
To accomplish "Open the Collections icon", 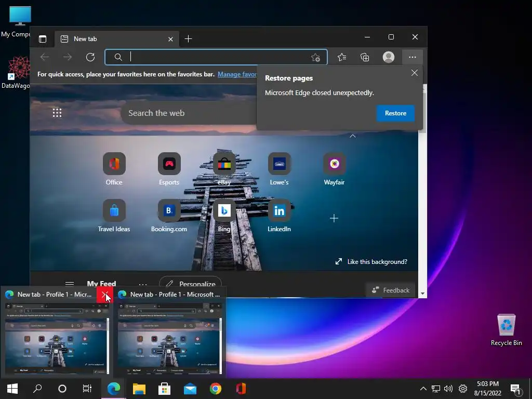I will (365, 57).
